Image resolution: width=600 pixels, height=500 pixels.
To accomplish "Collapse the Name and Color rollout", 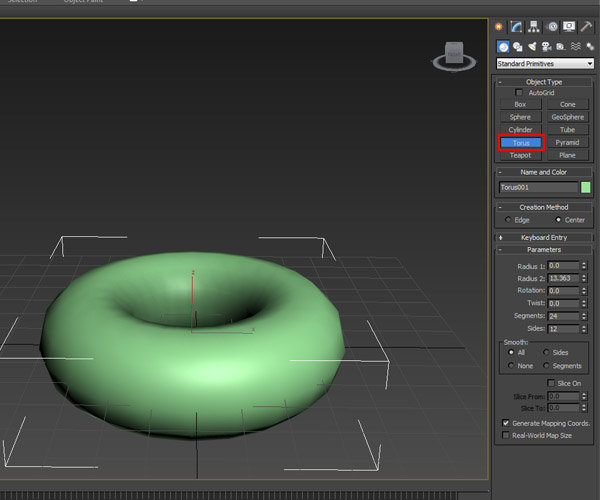I will [x=544, y=172].
